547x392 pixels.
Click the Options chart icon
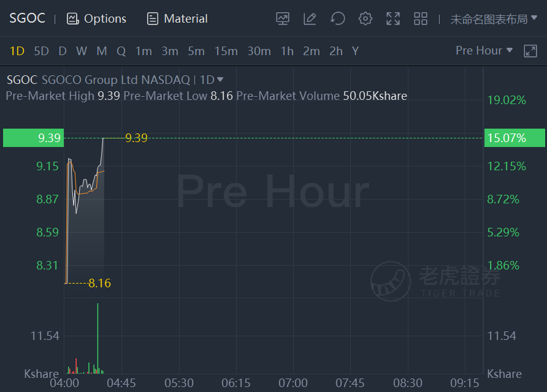tap(72, 19)
